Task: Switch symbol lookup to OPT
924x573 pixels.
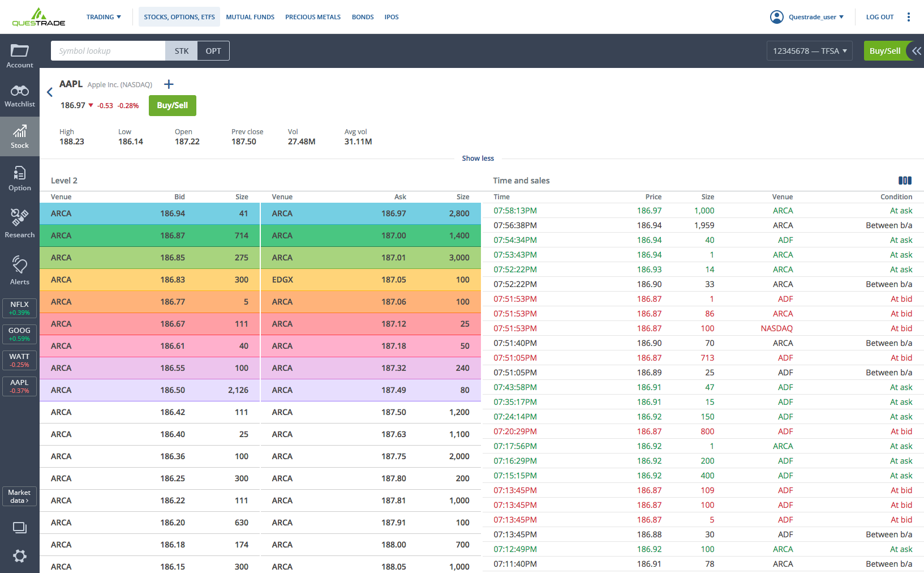Action: point(213,51)
